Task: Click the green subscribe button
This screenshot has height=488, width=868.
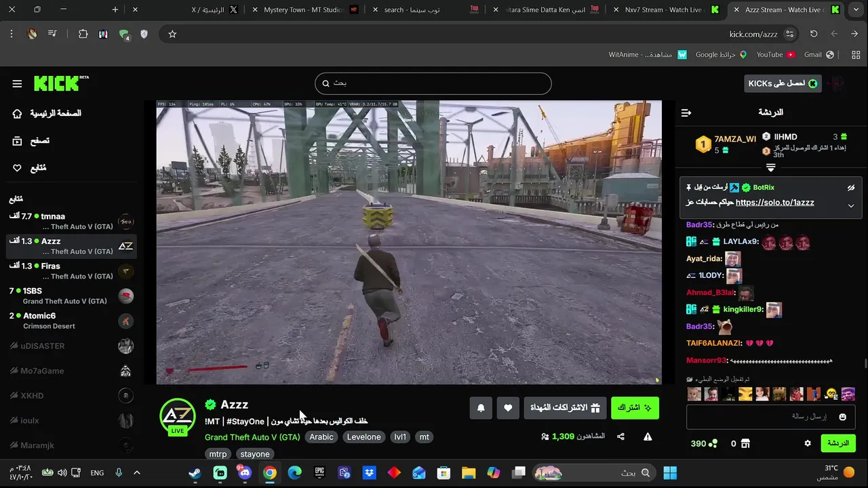Action: click(635, 408)
